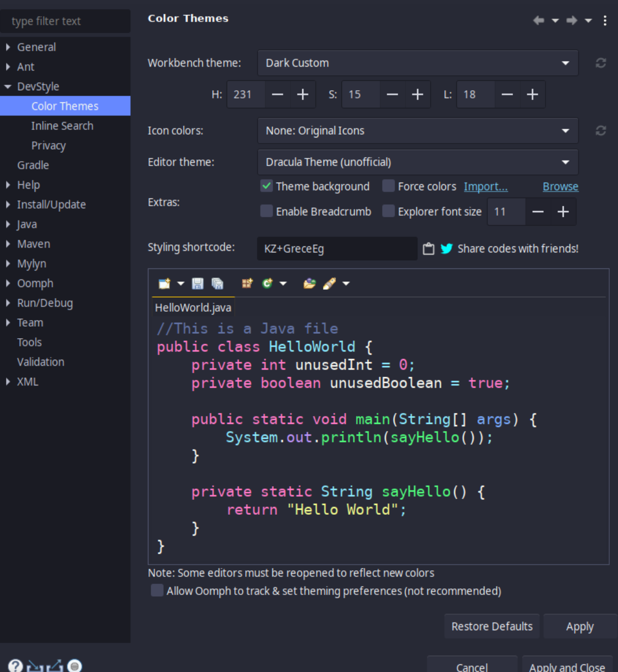
Task: Click the type filter text field
Action: click(x=65, y=21)
